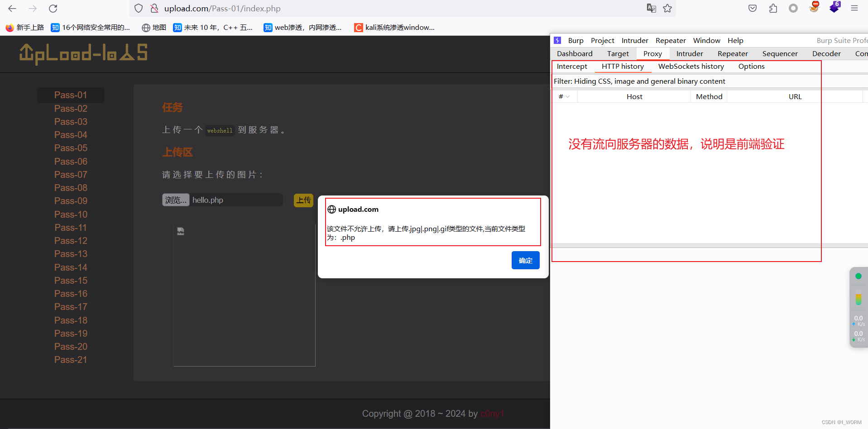Select Pass-10 in the sidebar

tap(71, 214)
